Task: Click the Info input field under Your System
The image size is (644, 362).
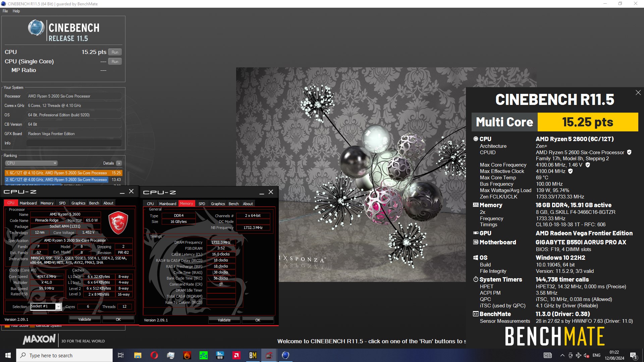Action: 74,143
